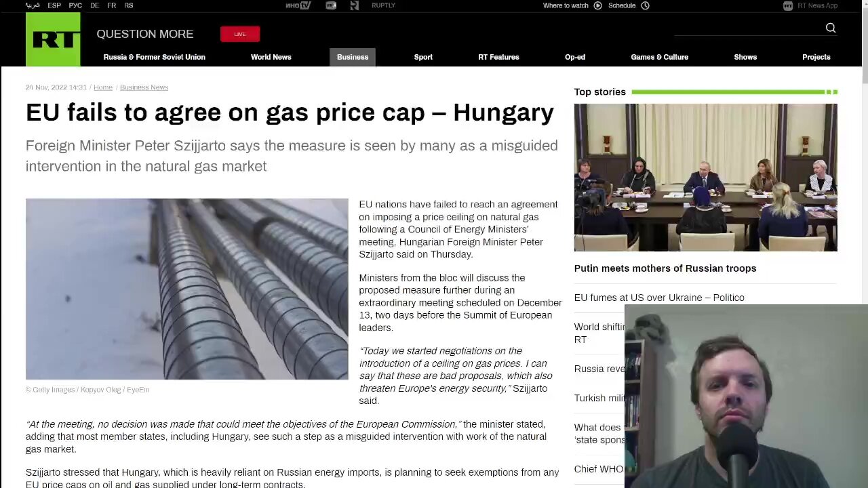Open Russia & Former Soviet Union section

pos(155,57)
